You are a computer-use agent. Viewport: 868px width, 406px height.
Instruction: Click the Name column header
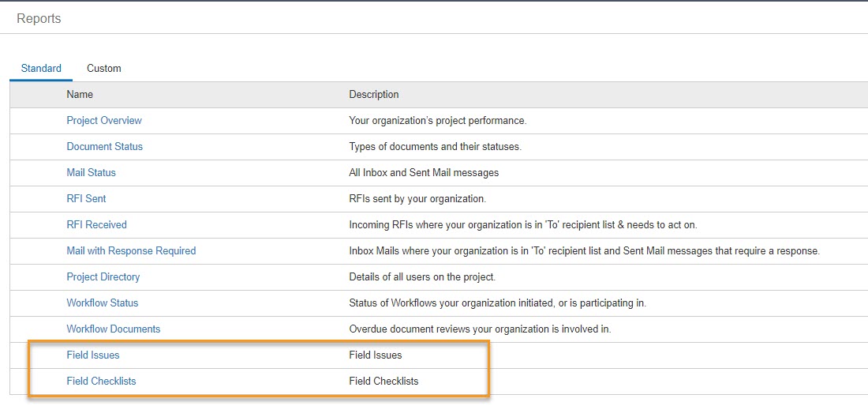(80, 94)
